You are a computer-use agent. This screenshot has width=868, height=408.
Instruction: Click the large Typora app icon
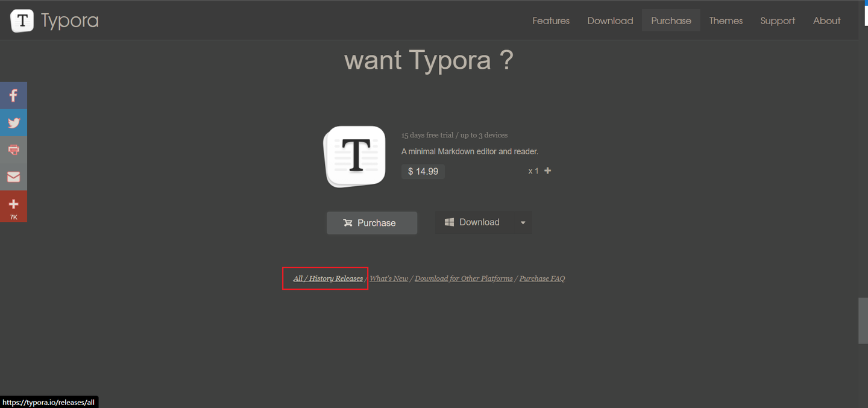[x=356, y=157]
